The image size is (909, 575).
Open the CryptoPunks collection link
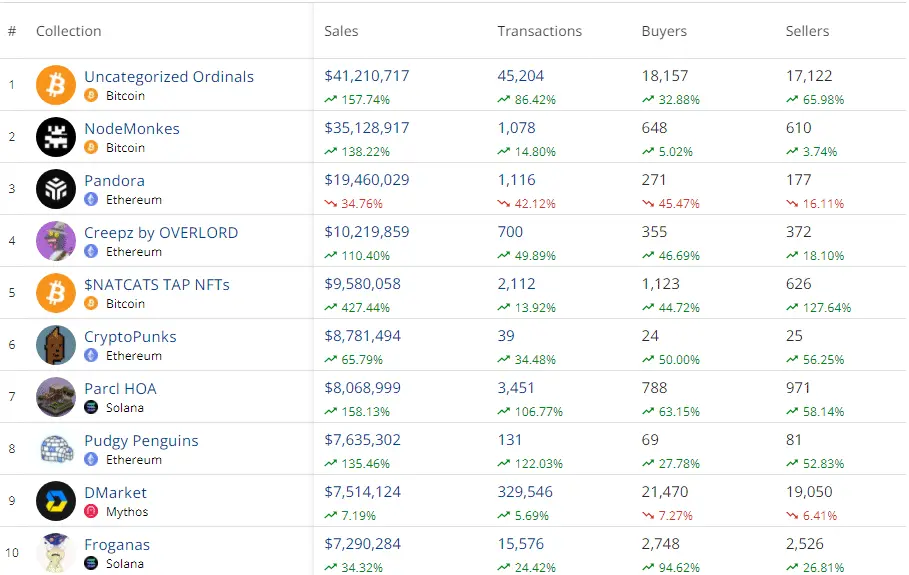click(x=130, y=337)
